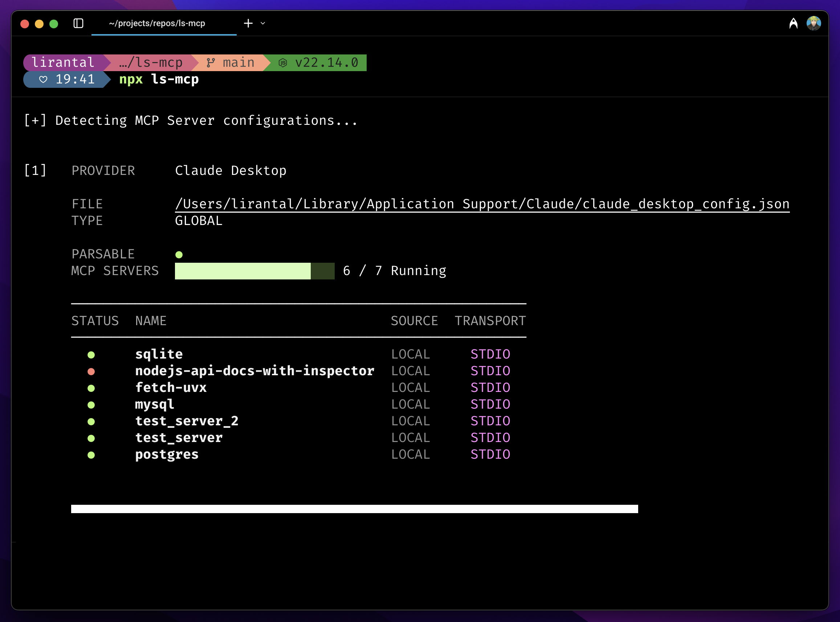Click STDIO transport for postgres row
Viewport: 840px width, 622px height.
tap(490, 454)
